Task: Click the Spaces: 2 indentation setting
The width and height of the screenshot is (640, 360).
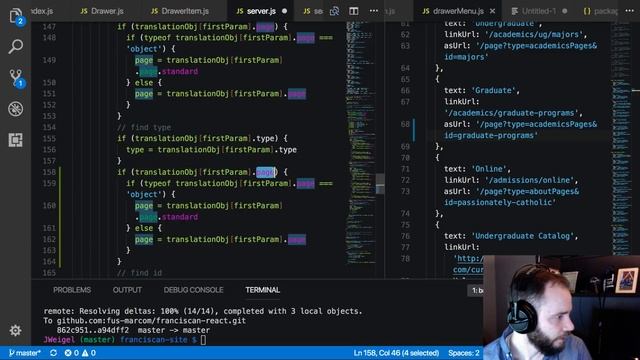Action: pos(463,353)
